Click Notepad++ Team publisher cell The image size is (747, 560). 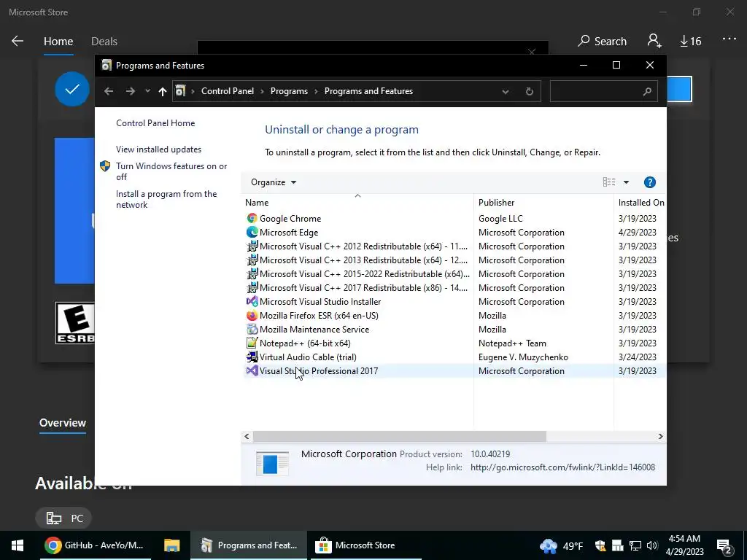point(512,343)
